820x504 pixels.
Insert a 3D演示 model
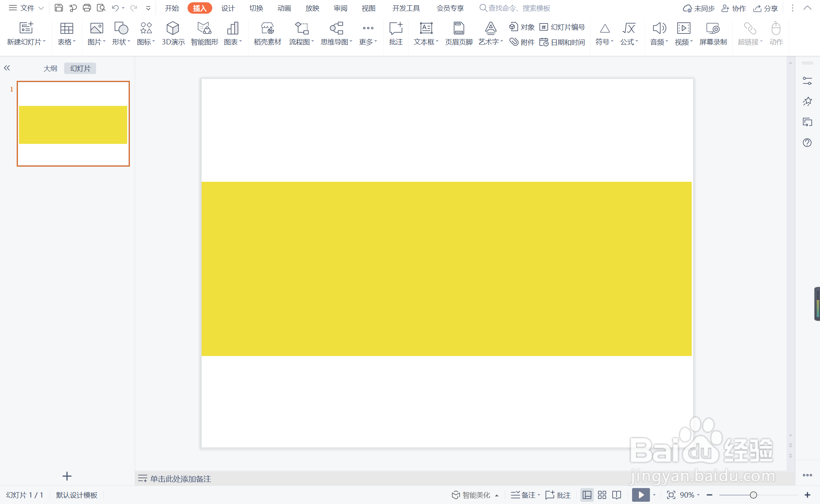(x=173, y=33)
